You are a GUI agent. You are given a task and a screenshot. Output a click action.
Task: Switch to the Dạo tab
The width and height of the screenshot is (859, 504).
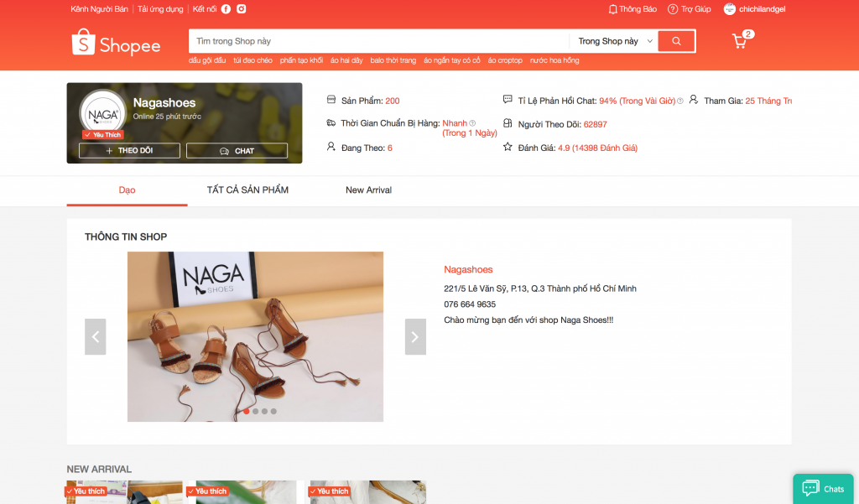128,190
